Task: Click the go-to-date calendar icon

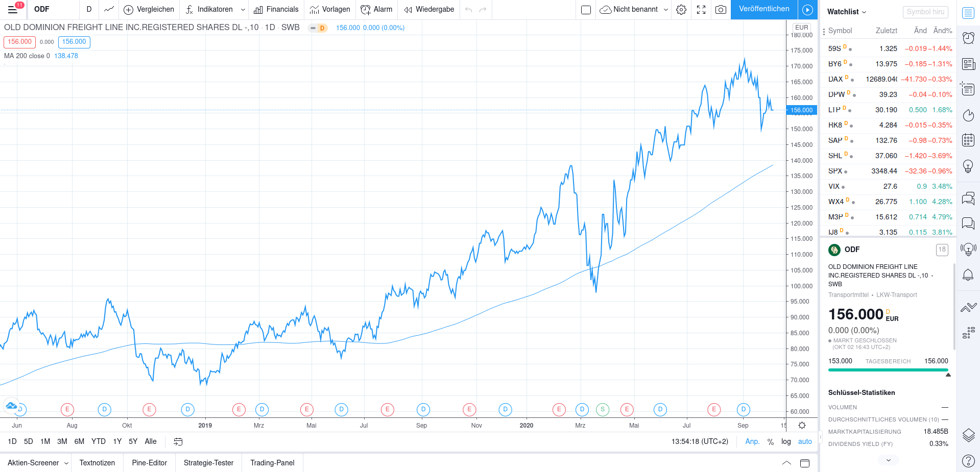Action: coord(178,442)
